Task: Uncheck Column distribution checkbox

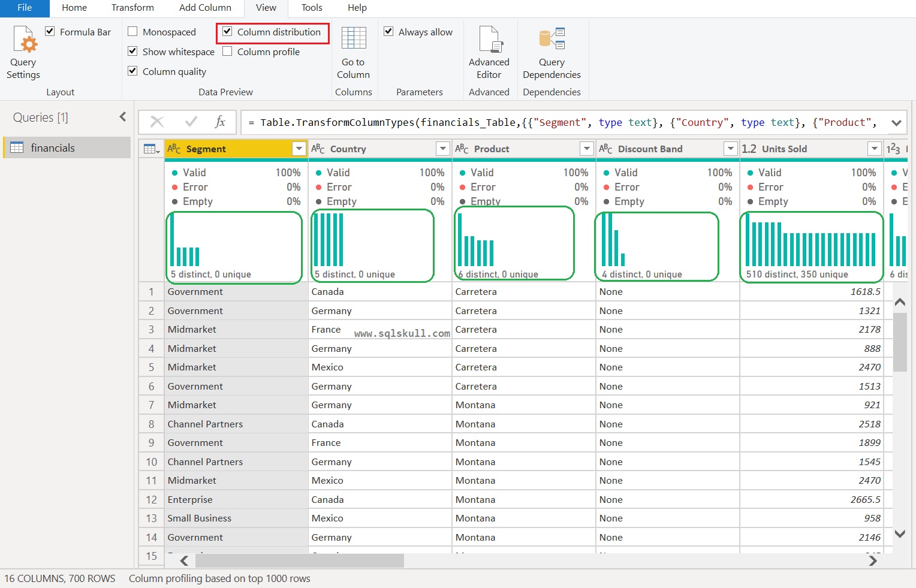Action: (x=227, y=32)
